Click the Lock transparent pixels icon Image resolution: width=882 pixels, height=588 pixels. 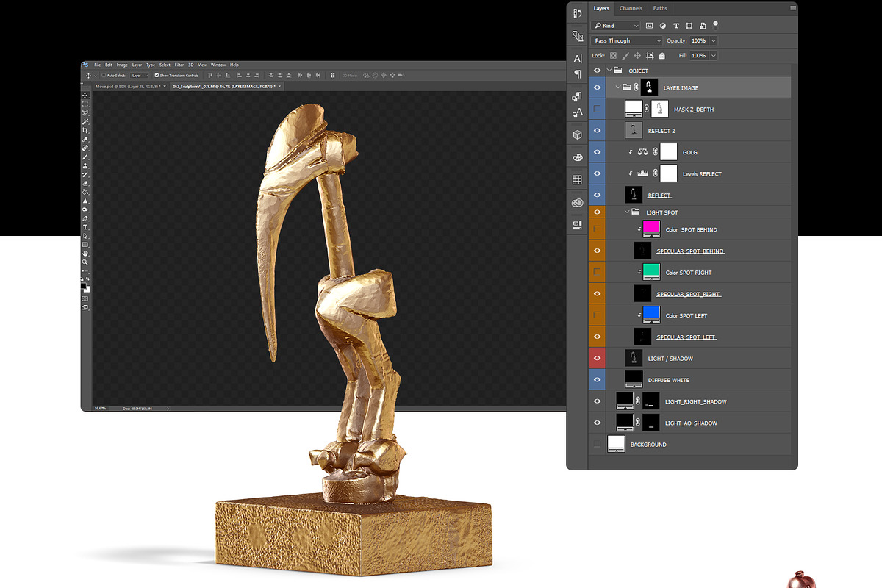[614, 56]
